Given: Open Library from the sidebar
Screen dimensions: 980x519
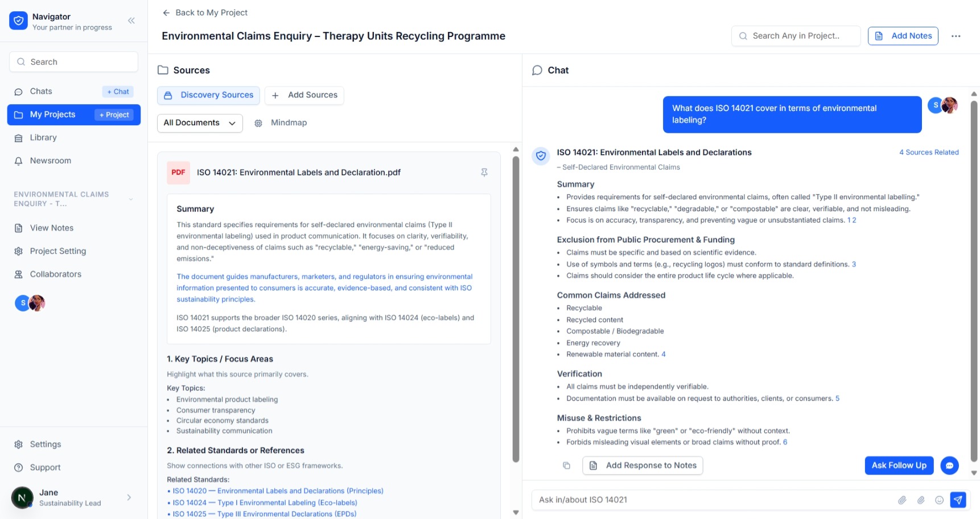Looking at the screenshot, I should pos(43,138).
